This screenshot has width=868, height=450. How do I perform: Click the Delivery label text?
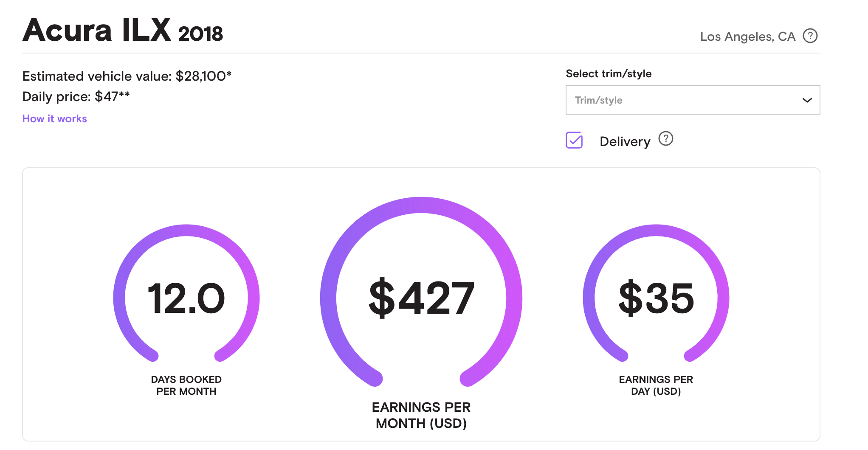pyautogui.click(x=625, y=142)
